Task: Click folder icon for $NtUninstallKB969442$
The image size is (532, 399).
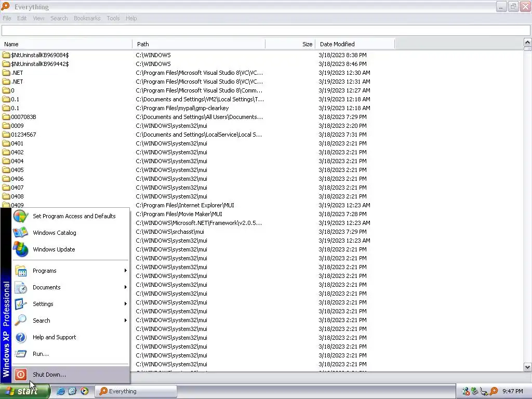Action: 6,64
